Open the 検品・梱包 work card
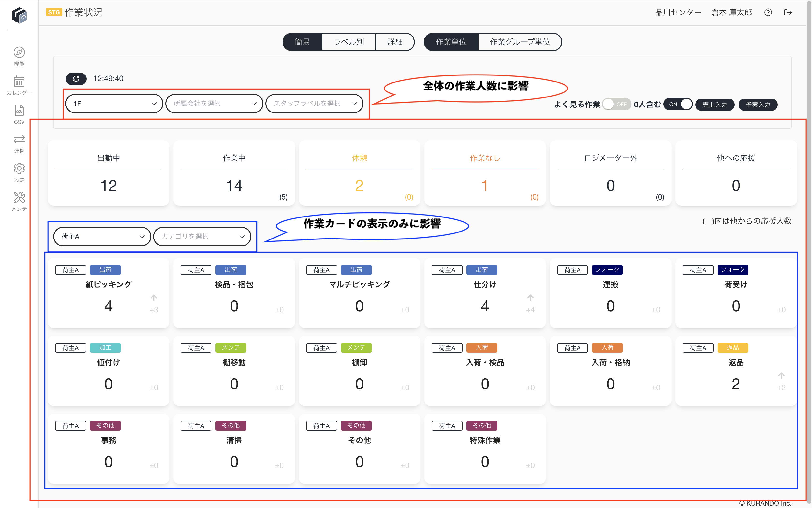This screenshot has width=812, height=508. [x=234, y=293]
